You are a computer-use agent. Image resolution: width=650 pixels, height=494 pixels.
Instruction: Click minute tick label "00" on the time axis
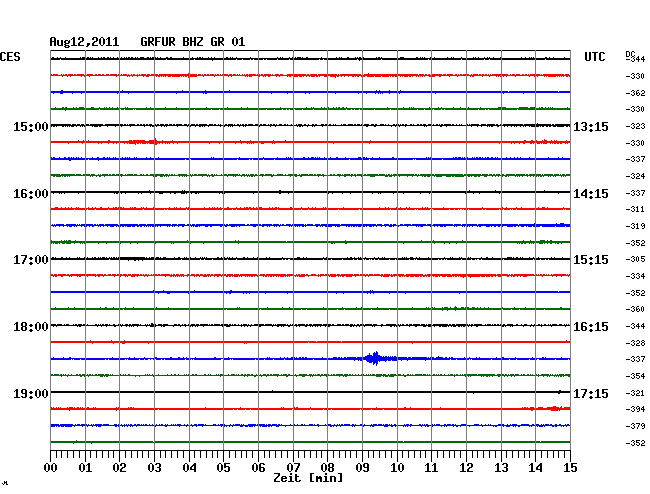(x=51, y=468)
